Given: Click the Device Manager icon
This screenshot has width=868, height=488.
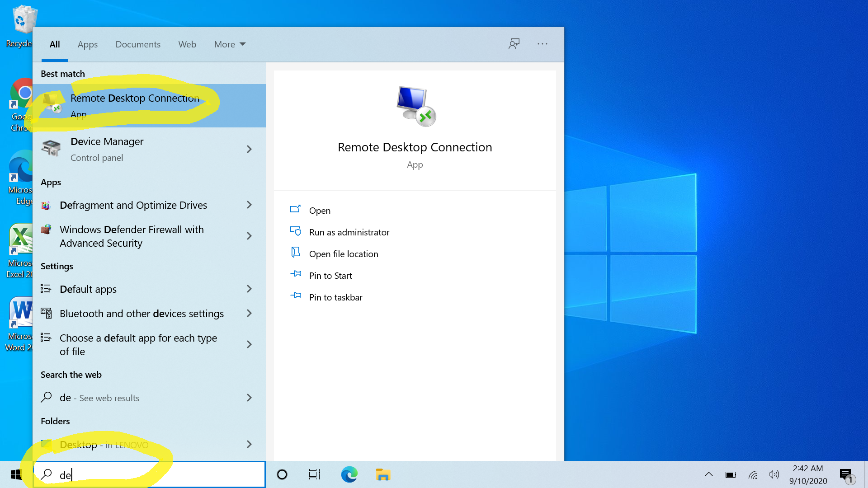Looking at the screenshot, I should coord(51,148).
